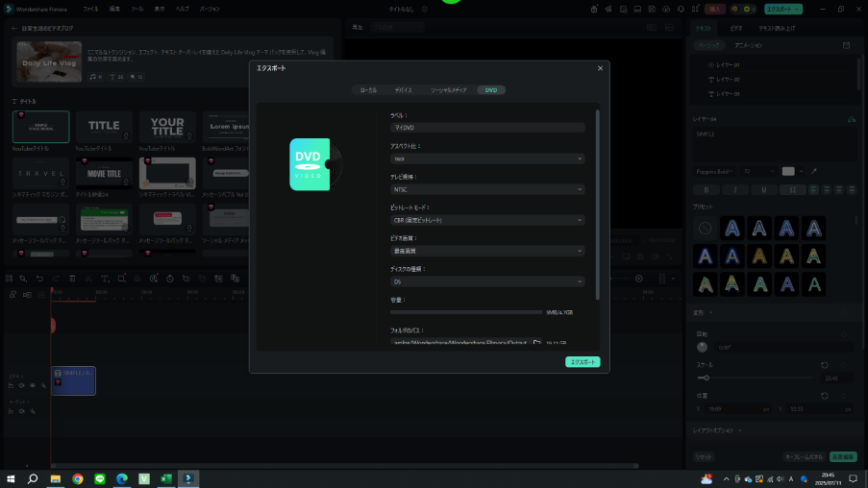Select the ソーシャルメディア export tab

click(x=448, y=89)
